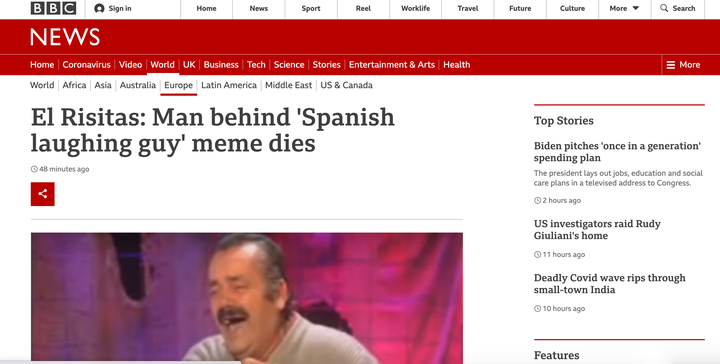Open Biden spending plan top story

click(617, 152)
